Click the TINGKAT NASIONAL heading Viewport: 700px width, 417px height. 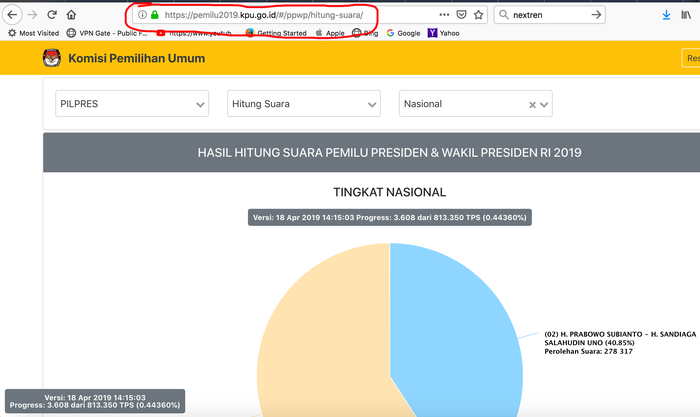coord(390,192)
